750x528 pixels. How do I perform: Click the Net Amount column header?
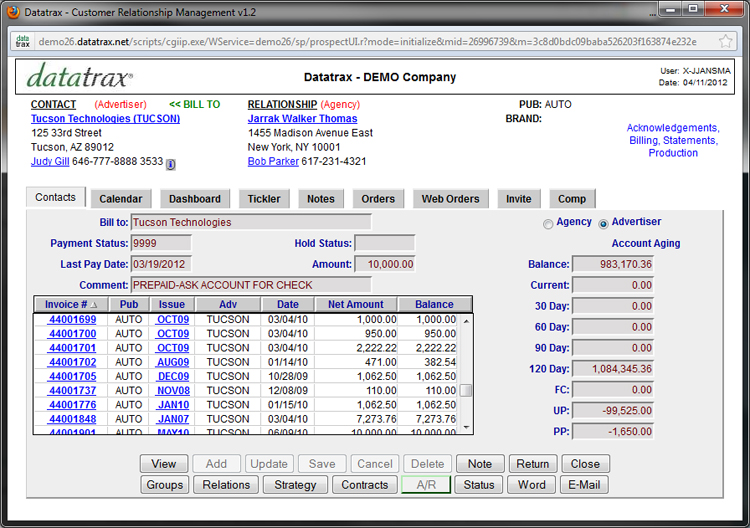point(356,304)
